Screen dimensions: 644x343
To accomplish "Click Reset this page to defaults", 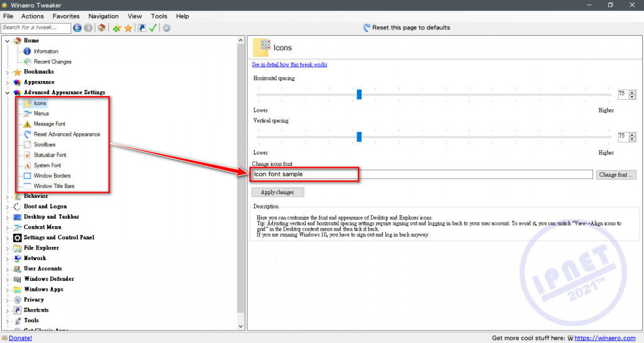I will pos(411,28).
